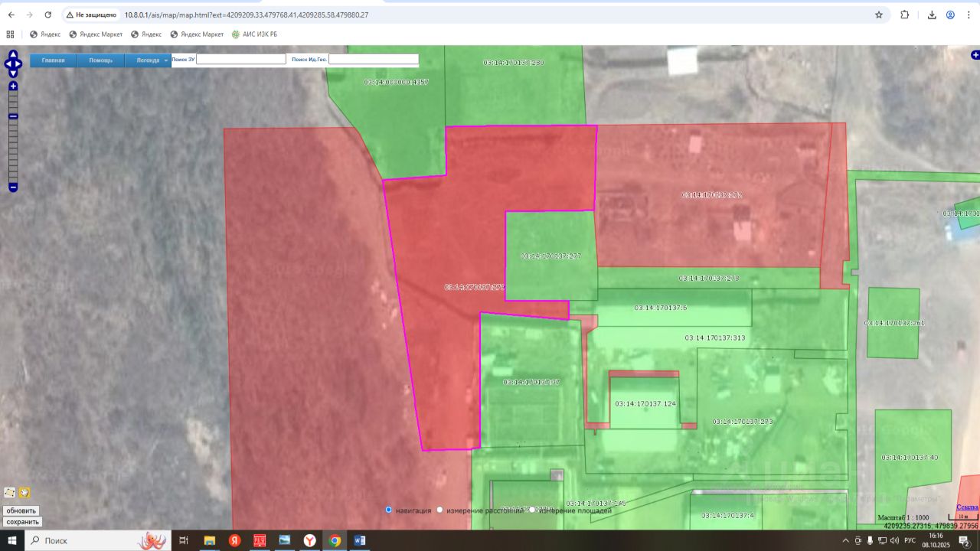
Task: Expand the Легенда dropdown
Action: (149, 60)
